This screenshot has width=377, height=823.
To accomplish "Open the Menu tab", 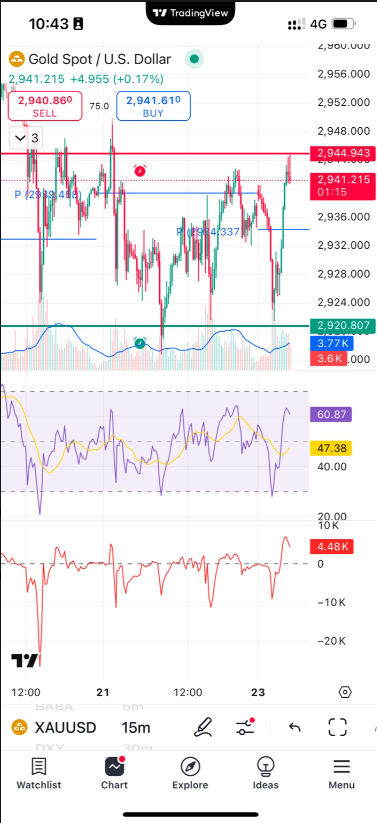I will pos(341,774).
